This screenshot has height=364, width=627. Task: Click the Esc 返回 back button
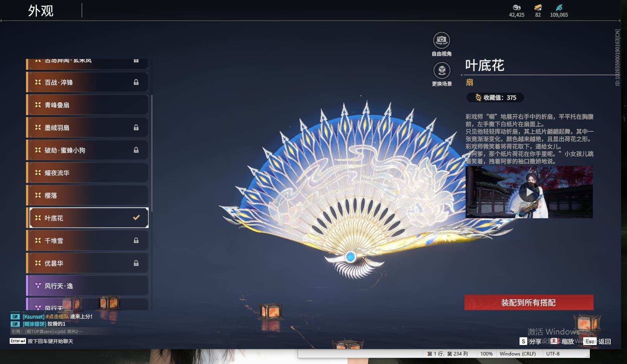(x=598, y=341)
